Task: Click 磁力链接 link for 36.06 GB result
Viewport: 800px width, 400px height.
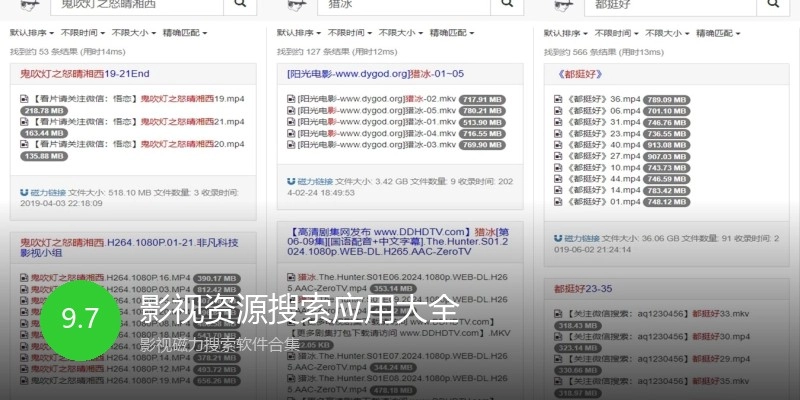Action: [582, 238]
